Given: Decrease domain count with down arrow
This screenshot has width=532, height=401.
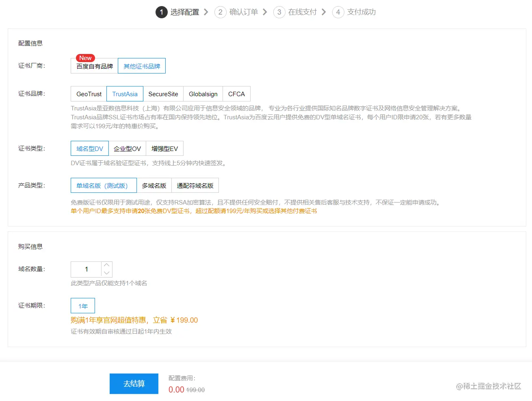Looking at the screenshot, I should click(107, 273).
